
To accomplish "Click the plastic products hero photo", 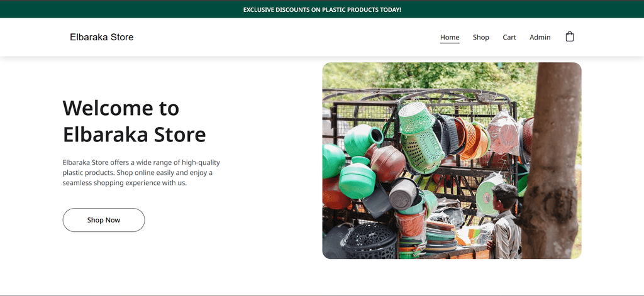I will 452,160.
